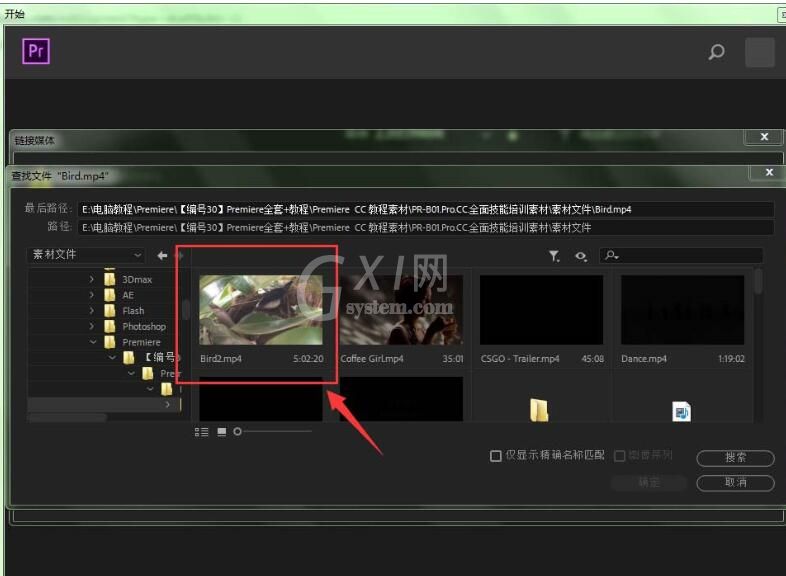Open the file type filter funnel icon
Viewport: 786px width, 576px height.
point(553,256)
